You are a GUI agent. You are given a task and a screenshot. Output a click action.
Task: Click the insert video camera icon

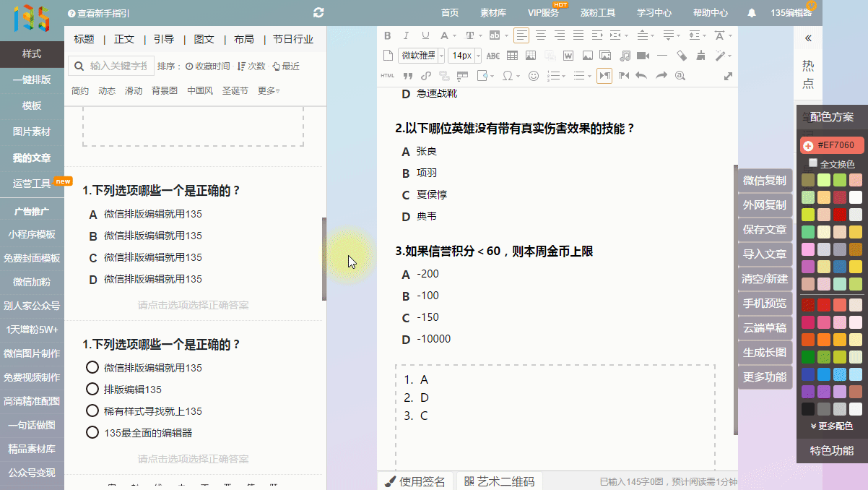click(x=643, y=56)
